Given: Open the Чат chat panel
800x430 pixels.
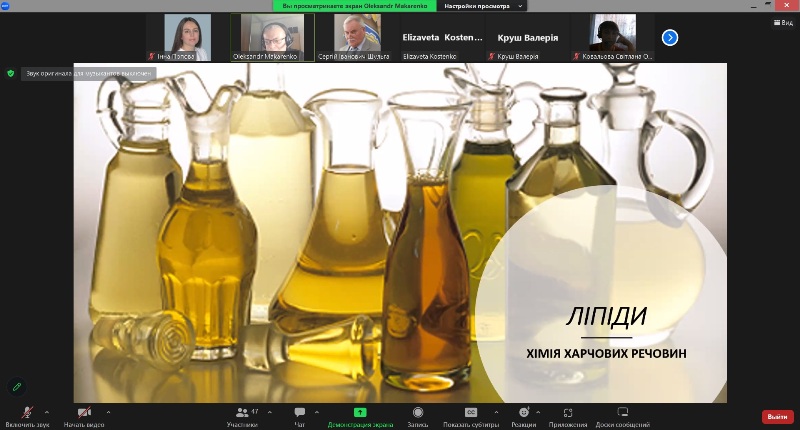Looking at the screenshot, I should click(300, 417).
